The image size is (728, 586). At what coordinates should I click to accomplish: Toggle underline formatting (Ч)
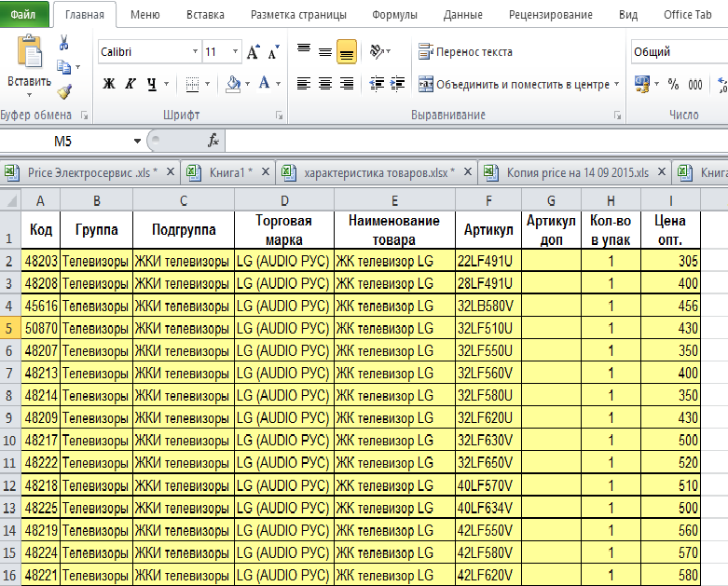coord(151,84)
